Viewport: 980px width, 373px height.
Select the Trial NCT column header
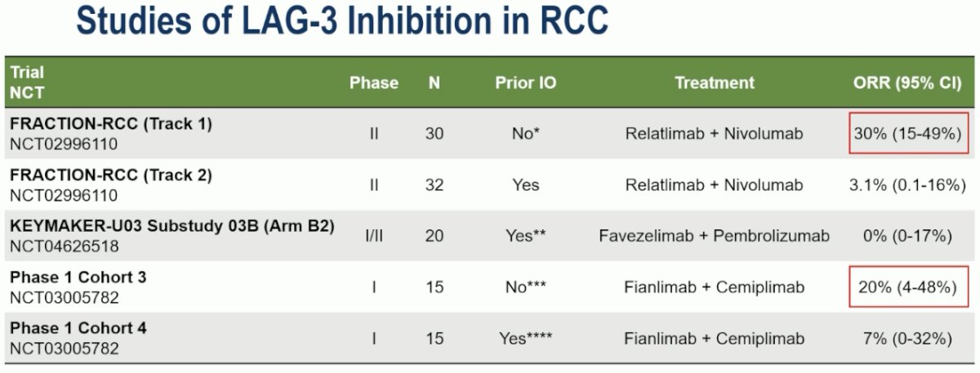coord(28,82)
